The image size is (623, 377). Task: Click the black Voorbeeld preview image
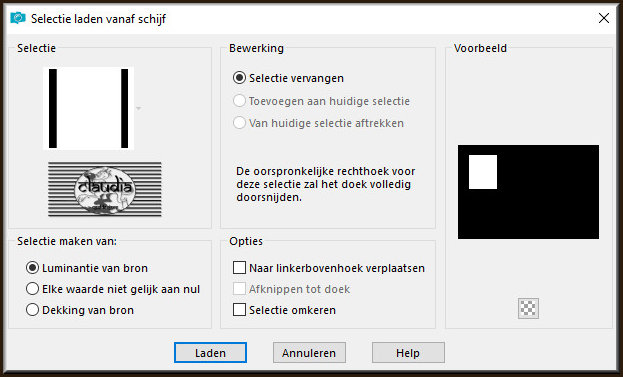(x=528, y=192)
